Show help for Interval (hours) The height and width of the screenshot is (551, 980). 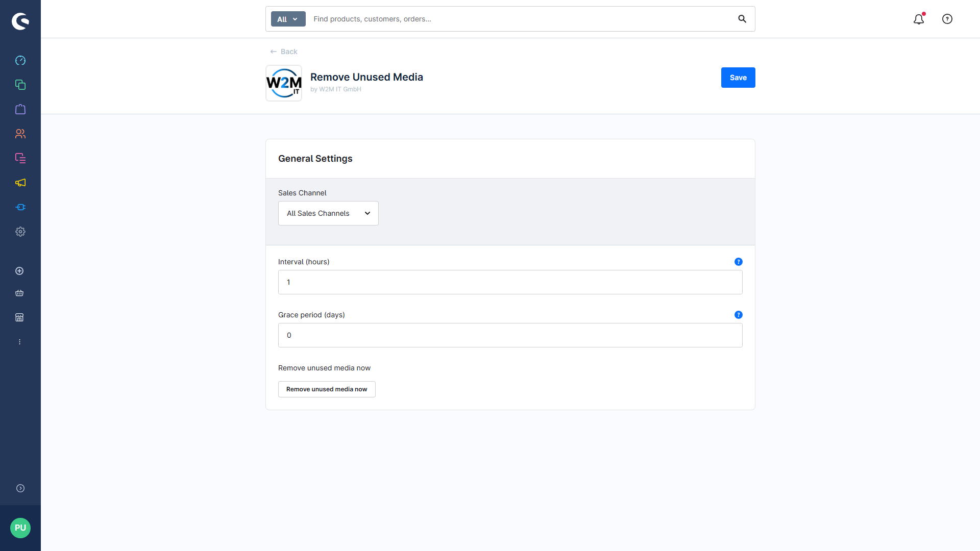739,262
